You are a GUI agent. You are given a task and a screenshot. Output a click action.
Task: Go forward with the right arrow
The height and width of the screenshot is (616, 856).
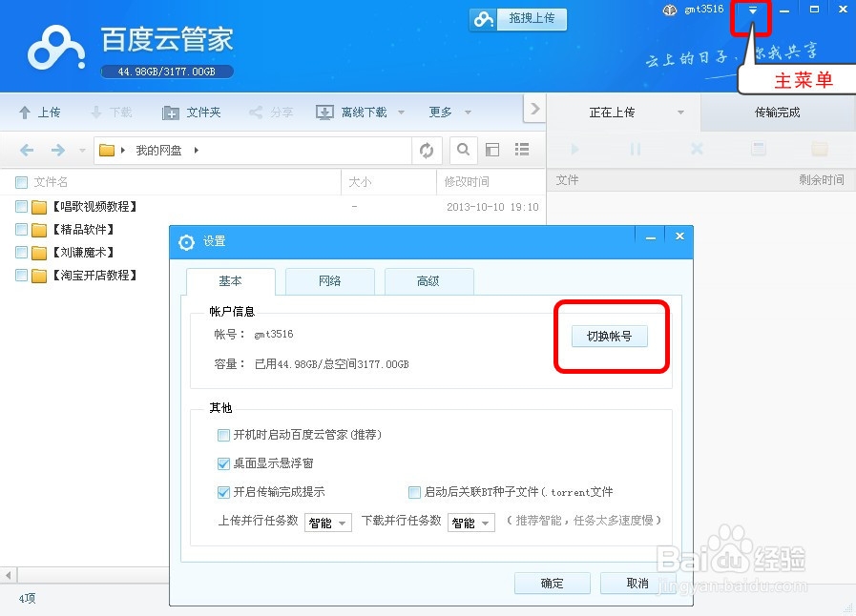(58, 150)
